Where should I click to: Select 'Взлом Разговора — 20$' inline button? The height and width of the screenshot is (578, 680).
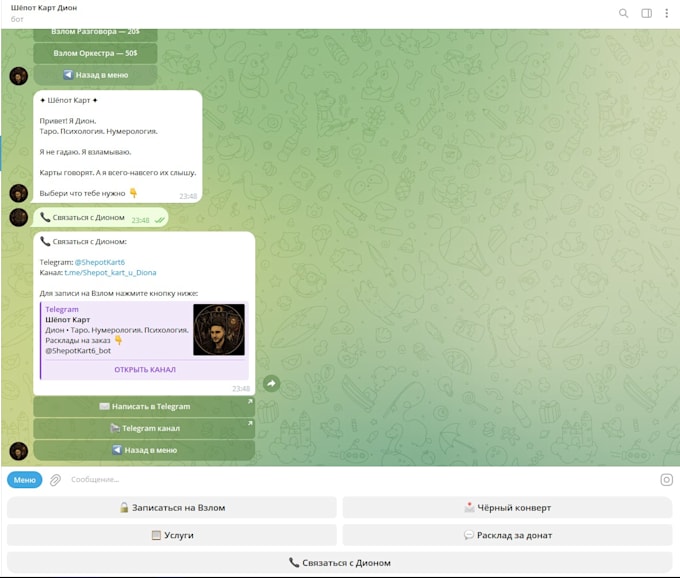95,34
